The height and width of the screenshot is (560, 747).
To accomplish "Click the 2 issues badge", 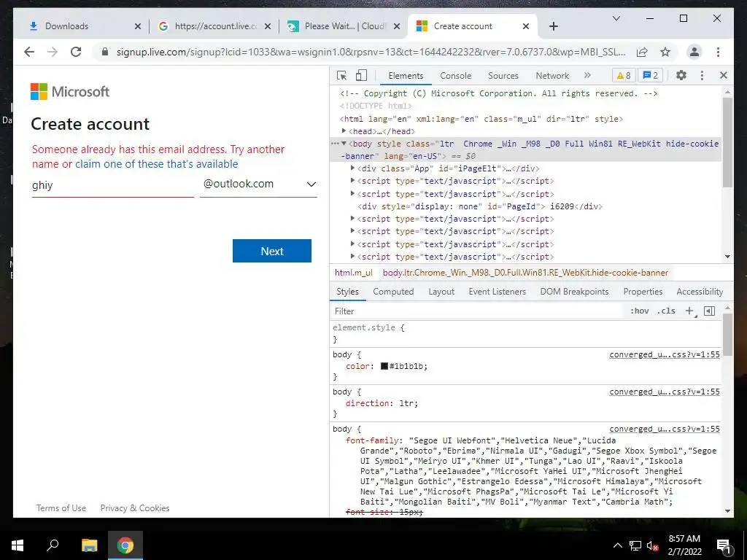I will point(650,75).
